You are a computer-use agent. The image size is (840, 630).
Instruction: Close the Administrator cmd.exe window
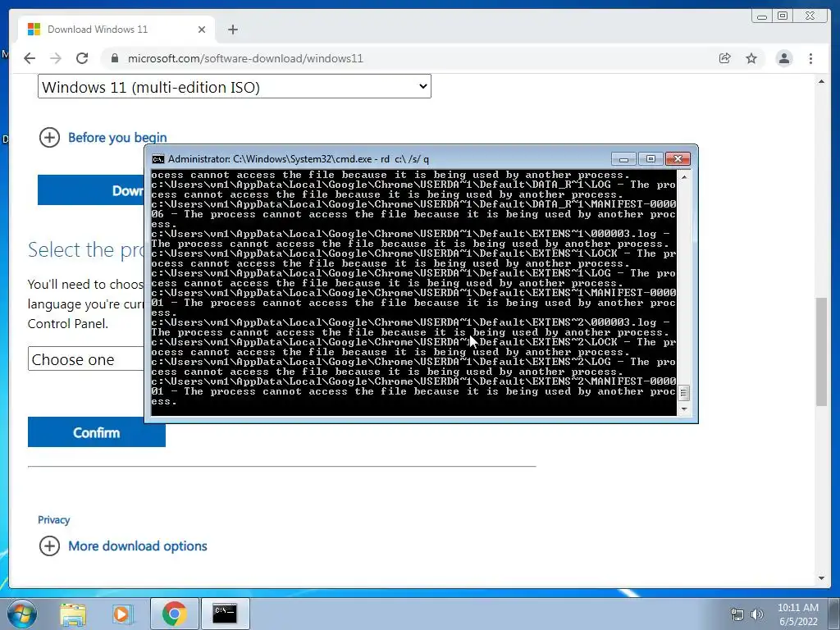point(678,159)
